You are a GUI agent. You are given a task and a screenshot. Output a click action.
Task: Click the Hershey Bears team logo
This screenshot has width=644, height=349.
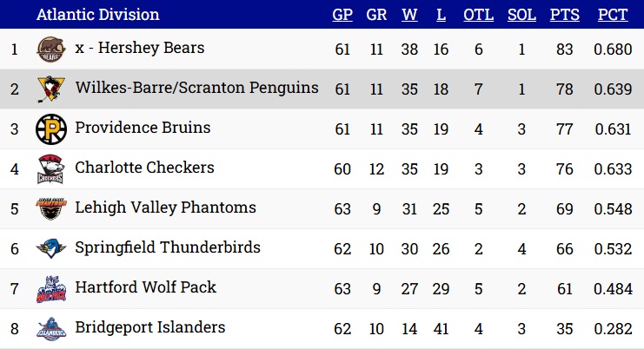pyautogui.click(x=51, y=49)
